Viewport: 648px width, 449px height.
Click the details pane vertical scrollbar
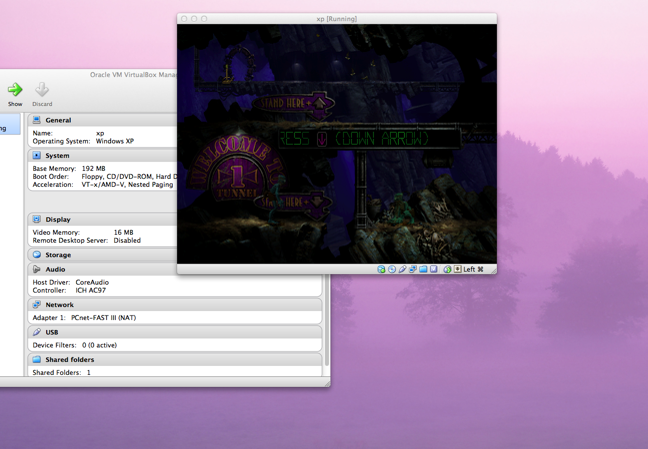327,320
